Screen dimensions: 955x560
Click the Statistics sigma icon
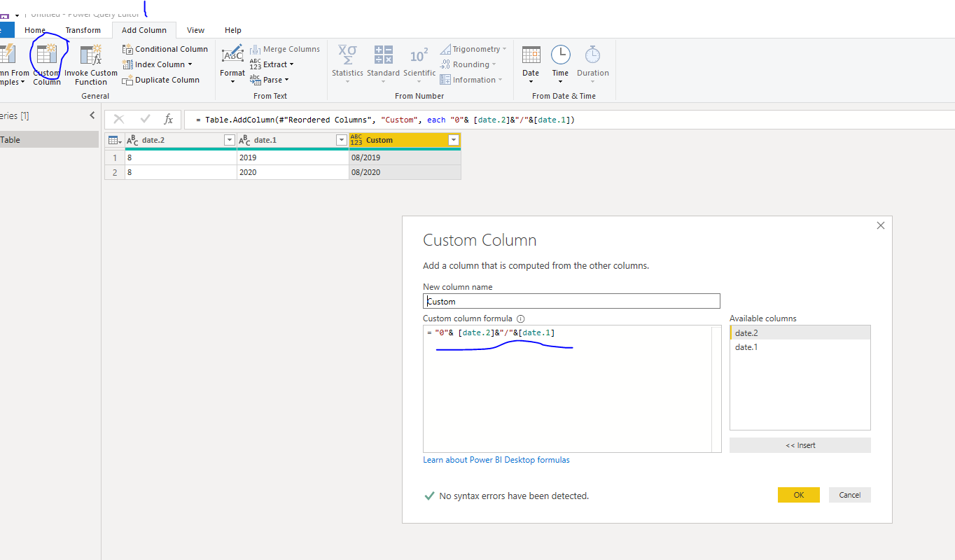tap(347, 55)
